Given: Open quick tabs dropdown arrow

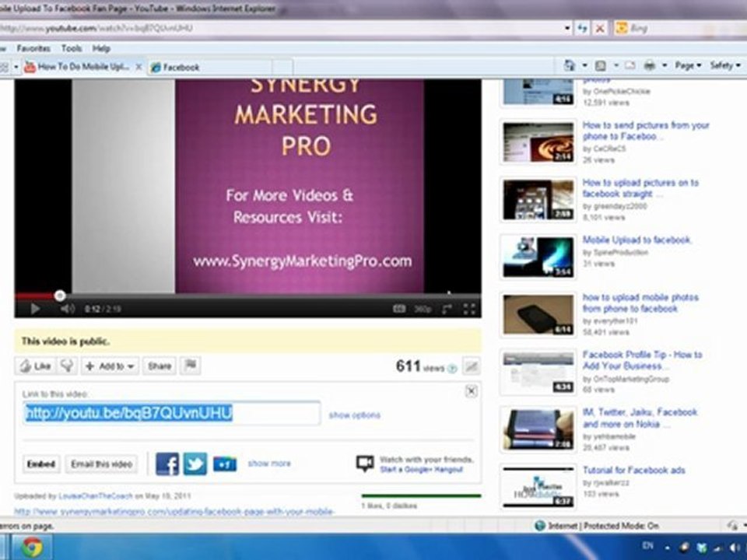Looking at the screenshot, I should 16,67.
